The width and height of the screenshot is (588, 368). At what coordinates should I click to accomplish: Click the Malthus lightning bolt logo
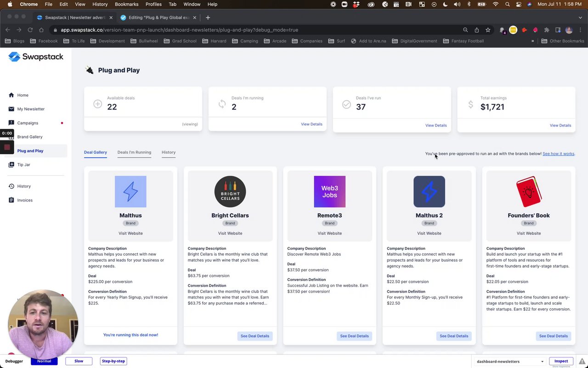(x=130, y=191)
